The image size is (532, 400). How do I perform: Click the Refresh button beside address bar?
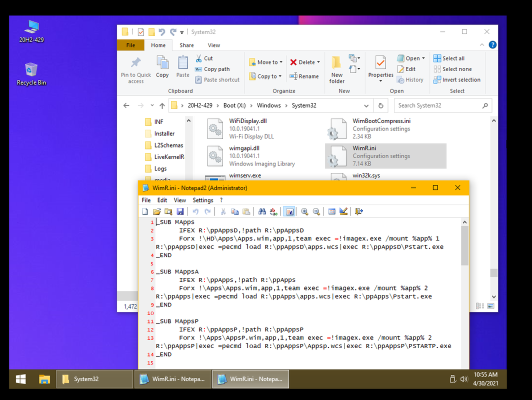(x=381, y=106)
